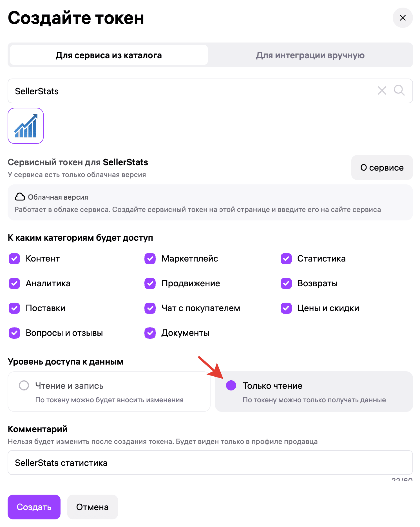The image size is (420, 527).
Task: Uncheck the Контент category
Action: point(14,258)
